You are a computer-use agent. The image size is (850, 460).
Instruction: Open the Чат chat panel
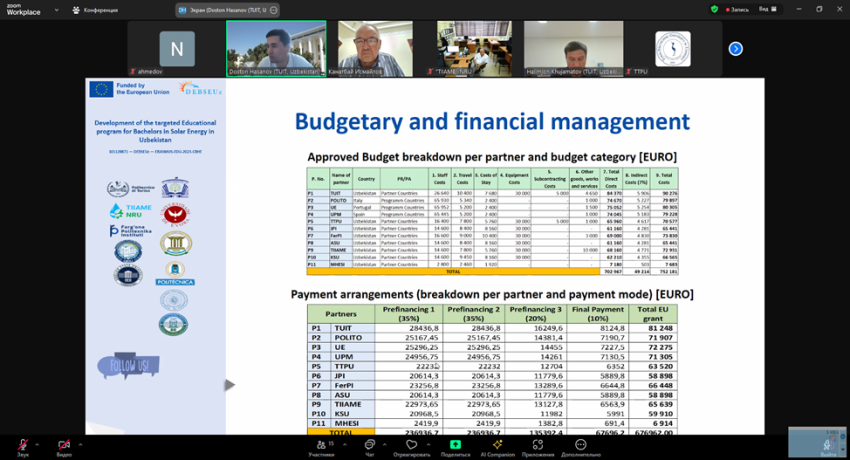click(370, 446)
